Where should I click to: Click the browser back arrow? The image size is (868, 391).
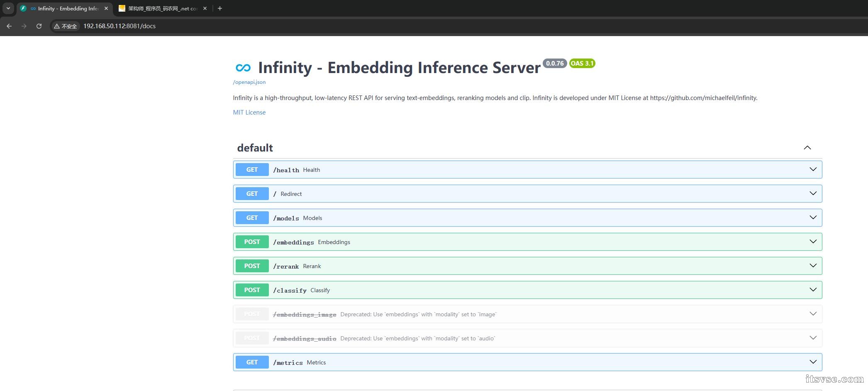[x=9, y=26]
